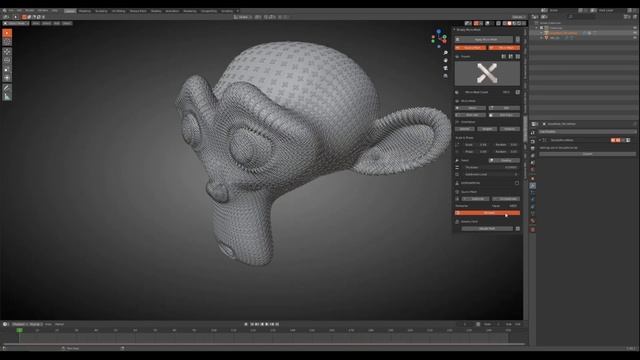
Task: Select rendered viewport shading icon
Action: click(519, 23)
